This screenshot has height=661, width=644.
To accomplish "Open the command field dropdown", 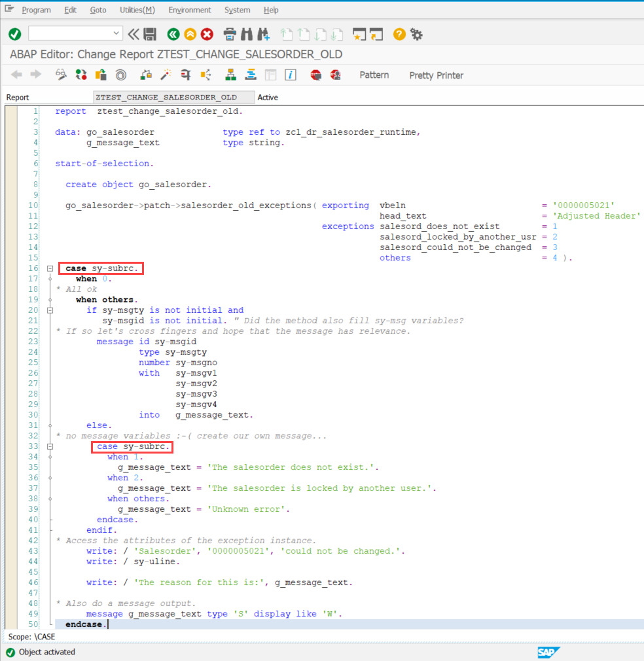I will coord(115,33).
